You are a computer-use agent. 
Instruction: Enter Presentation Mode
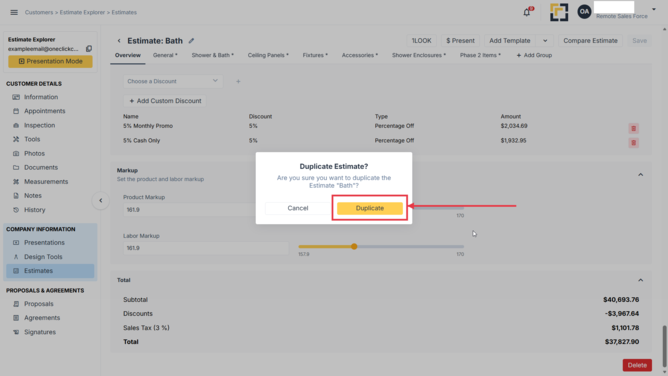click(50, 61)
